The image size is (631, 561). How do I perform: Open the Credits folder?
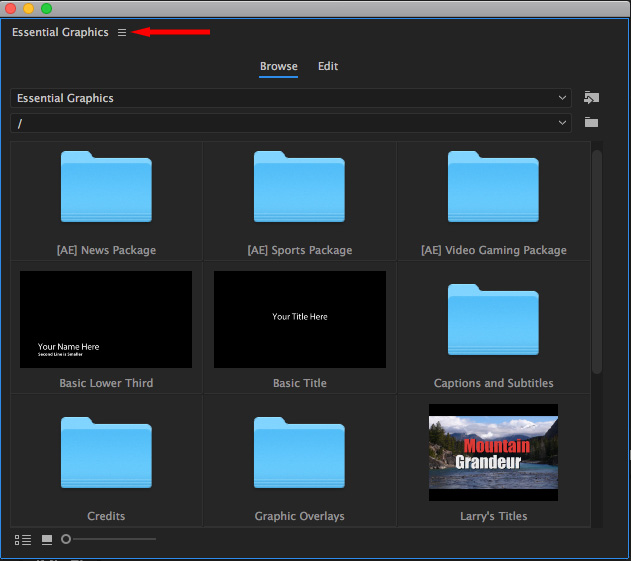coord(106,452)
